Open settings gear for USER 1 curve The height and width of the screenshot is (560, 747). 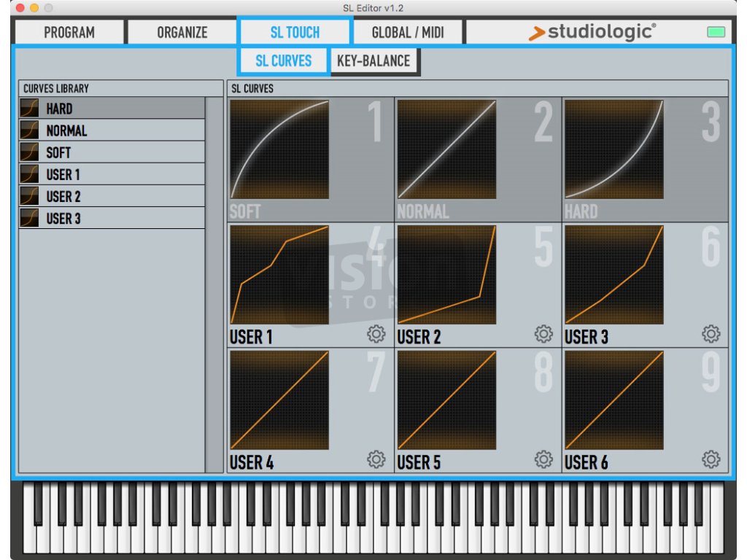[376, 334]
